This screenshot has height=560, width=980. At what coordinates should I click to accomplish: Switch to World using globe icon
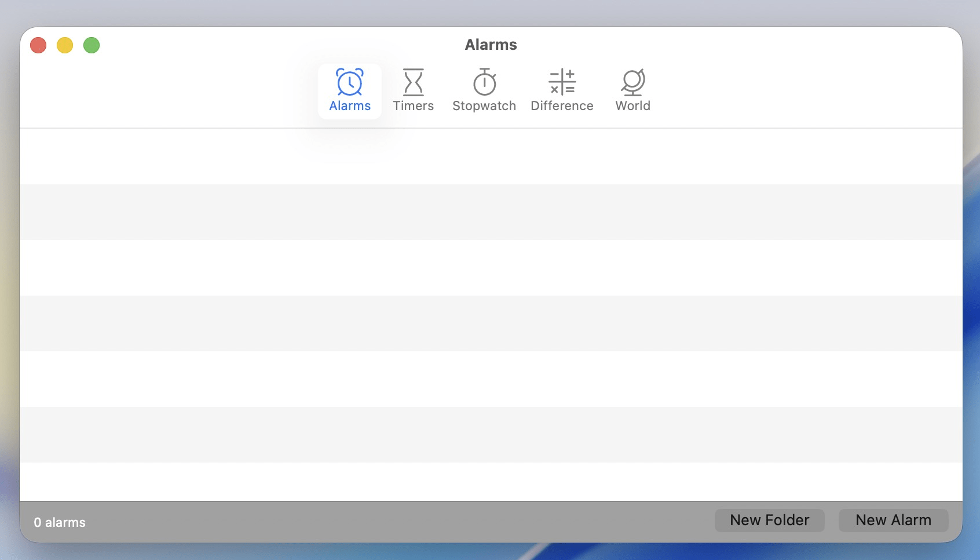click(x=632, y=82)
